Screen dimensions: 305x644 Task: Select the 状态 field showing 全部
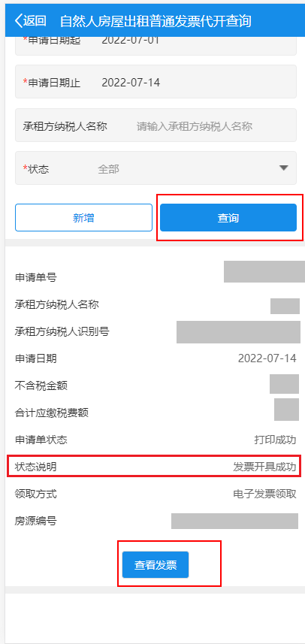click(156, 168)
